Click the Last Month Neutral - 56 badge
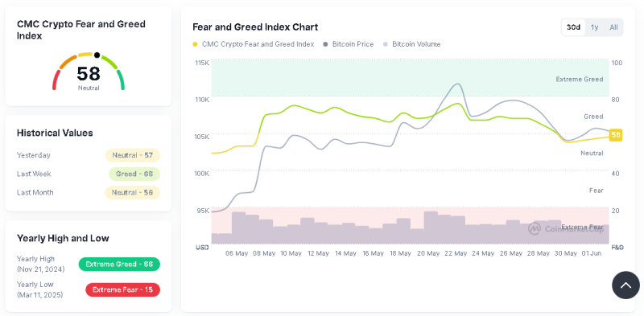644x316 pixels. 132,192
